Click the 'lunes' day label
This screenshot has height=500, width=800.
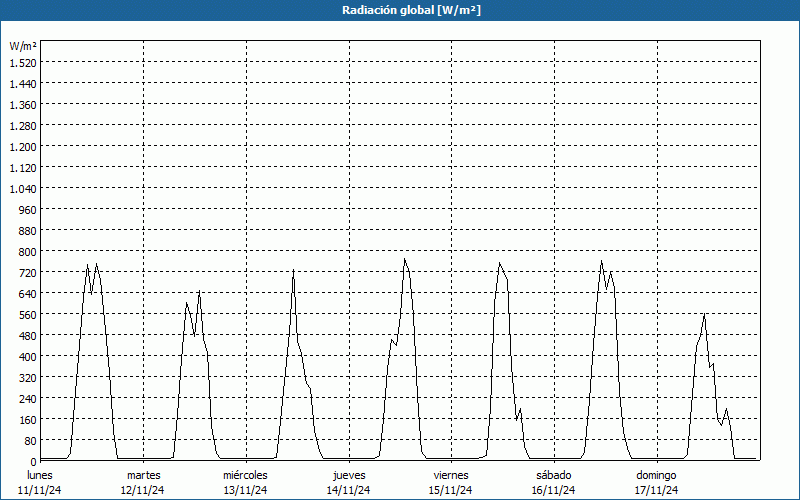point(40,475)
